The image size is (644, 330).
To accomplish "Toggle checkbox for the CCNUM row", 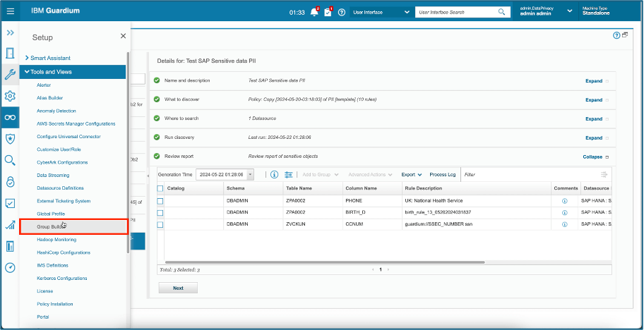I will point(160,225).
